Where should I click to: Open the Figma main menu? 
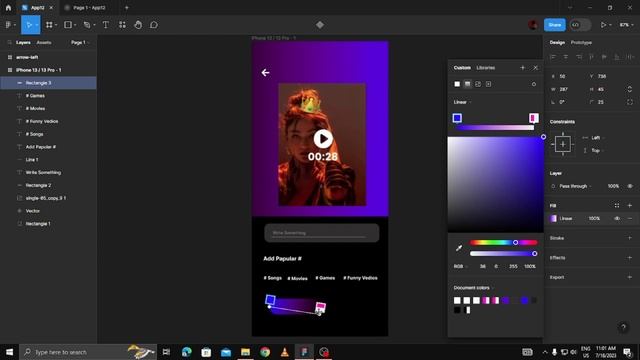9,25
